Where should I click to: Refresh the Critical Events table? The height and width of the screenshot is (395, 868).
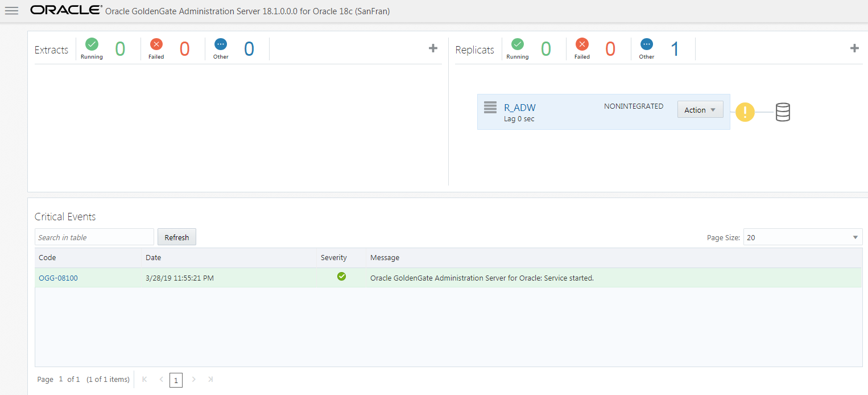177,237
